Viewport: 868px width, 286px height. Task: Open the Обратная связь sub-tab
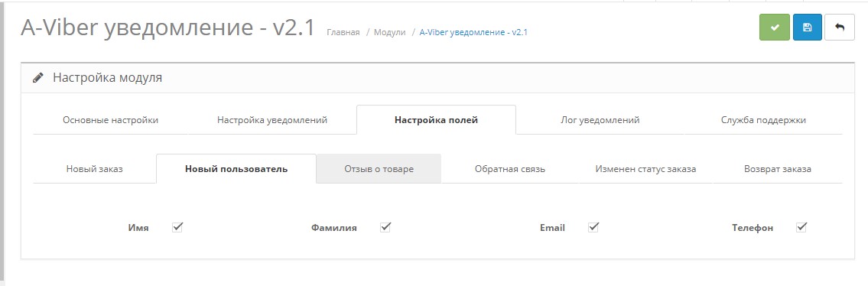click(x=510, y=169)
